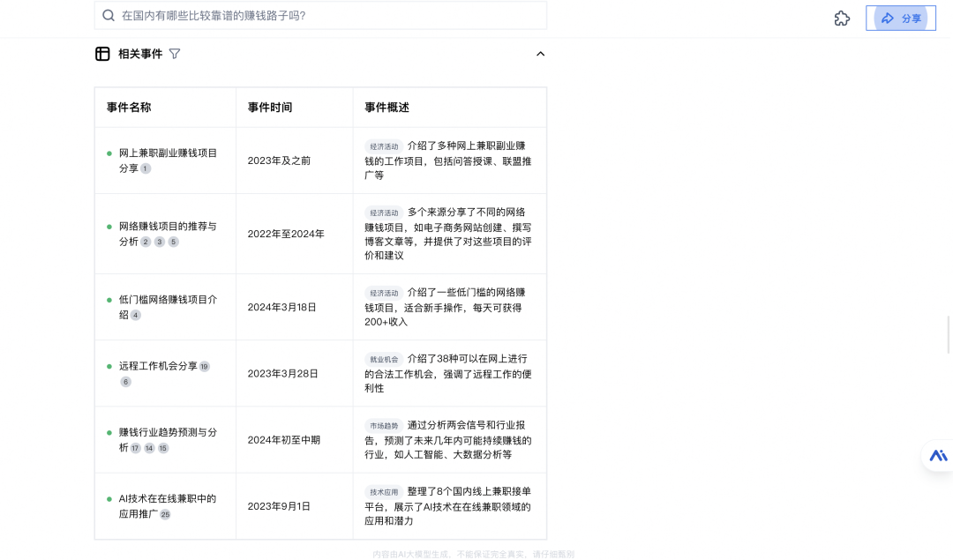Image resolution: width=953 pixels, height=560 pixels.
Task: Open the filter funnel next to 相关事件
Action: [175, 54]
